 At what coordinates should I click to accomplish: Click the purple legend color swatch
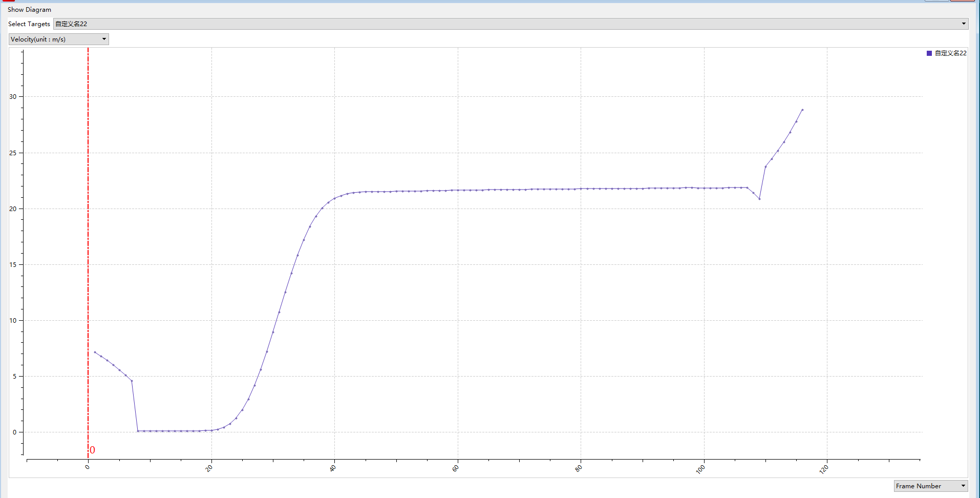tap(929, 53)
